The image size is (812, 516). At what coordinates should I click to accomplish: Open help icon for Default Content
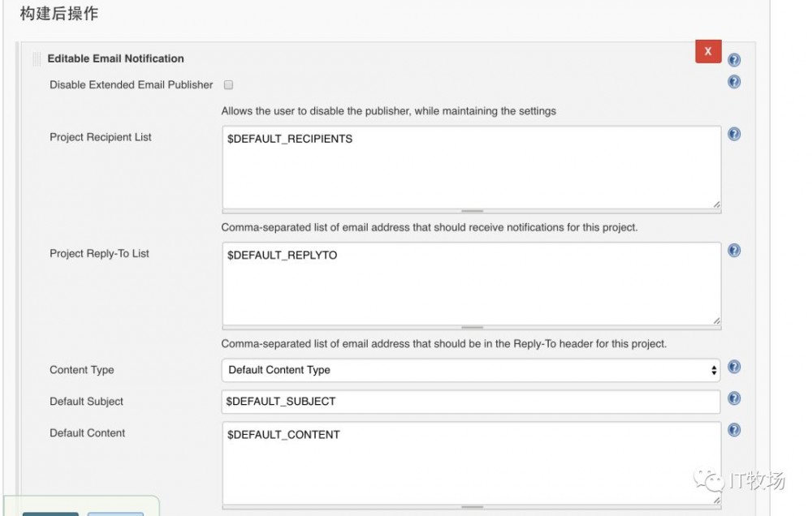click(x=734, y=430)
